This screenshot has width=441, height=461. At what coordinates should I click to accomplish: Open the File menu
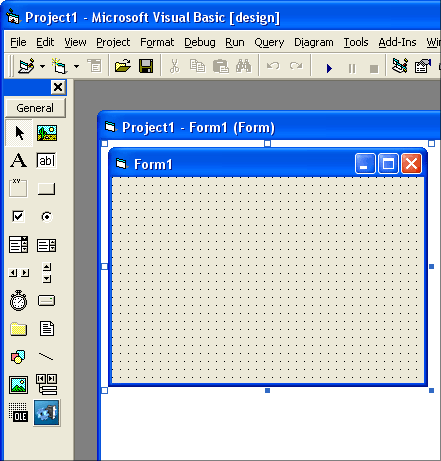tap(18, 42)
